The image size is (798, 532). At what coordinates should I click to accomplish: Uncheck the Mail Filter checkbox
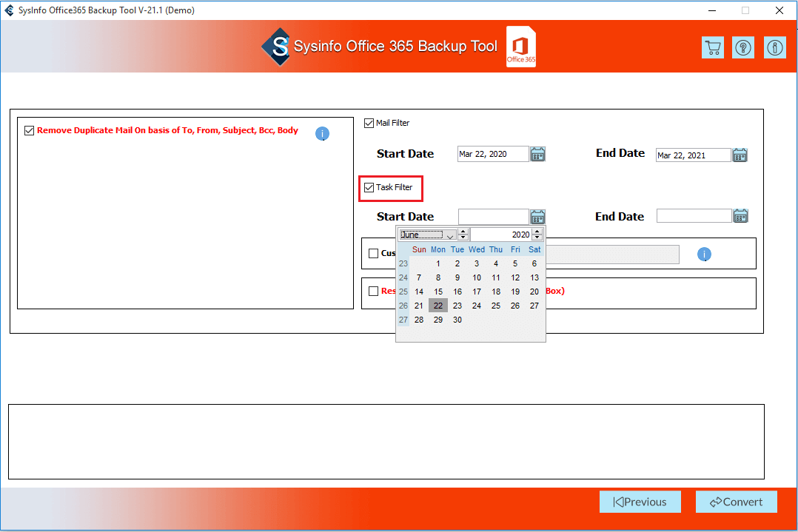369,123
